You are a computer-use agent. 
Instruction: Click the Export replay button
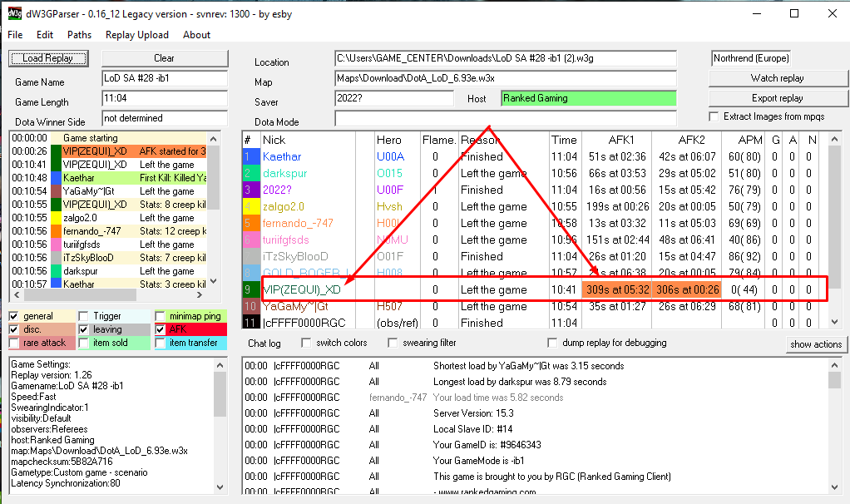point(778,98)
